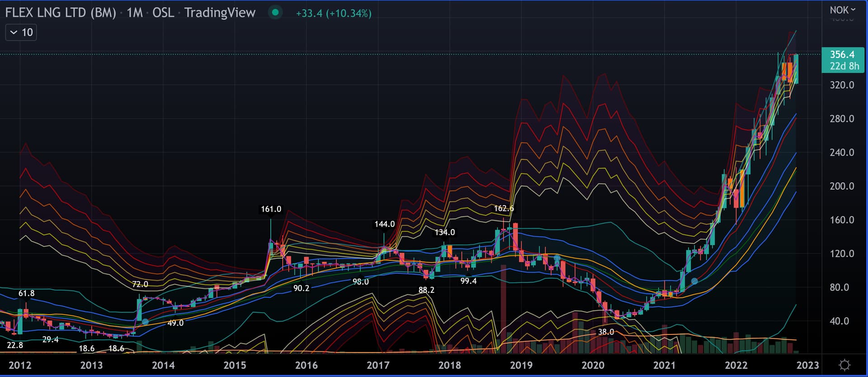Click the current price 356.4 label
The width and height of the screenshot is (868, 377).
[842, 55]
